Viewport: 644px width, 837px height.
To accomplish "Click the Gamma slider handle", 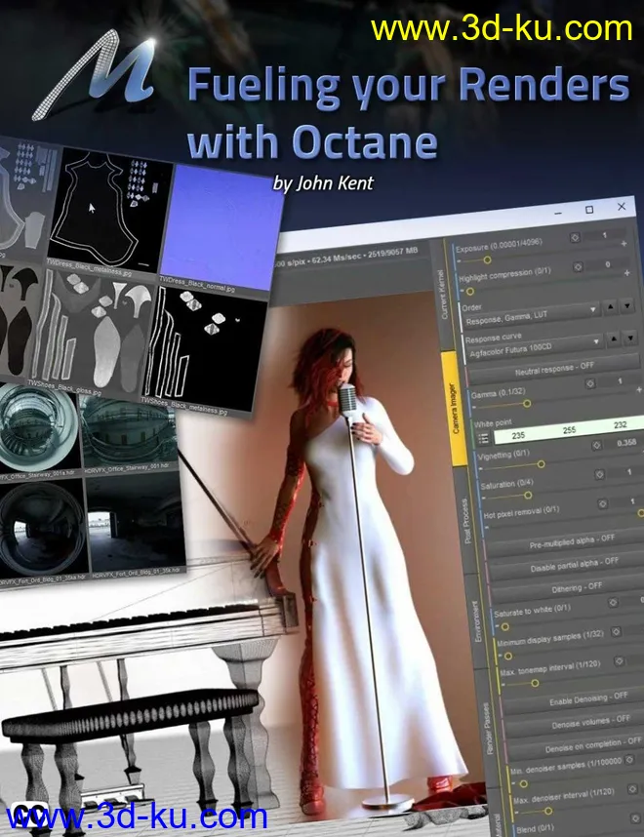I will point(527,404).
